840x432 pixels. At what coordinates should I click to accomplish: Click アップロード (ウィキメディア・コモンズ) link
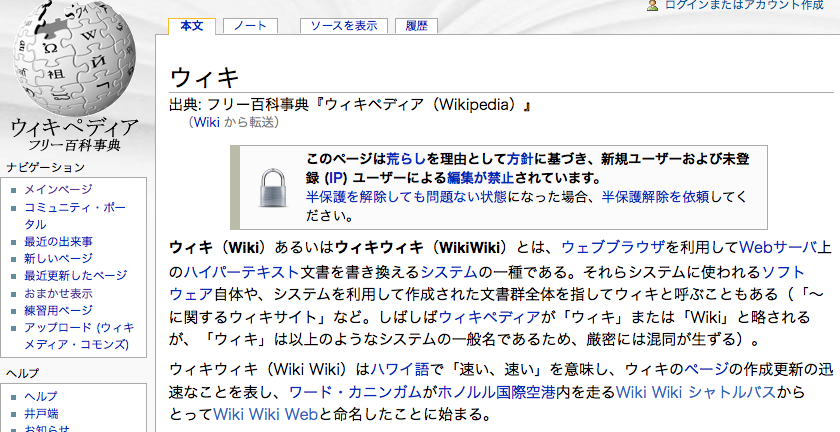(x=79, y=336)
